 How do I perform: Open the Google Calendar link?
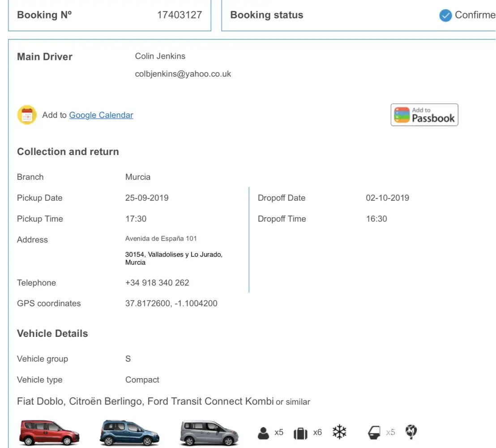pos(101,115)
